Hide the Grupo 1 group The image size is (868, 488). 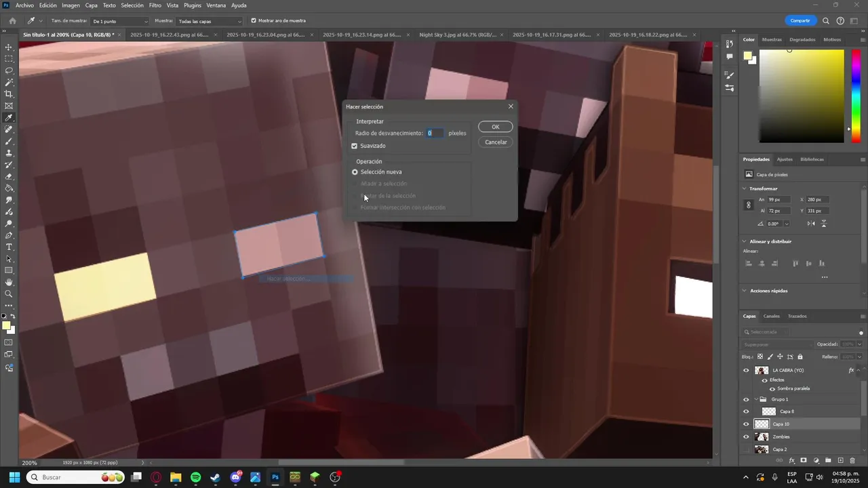coord(746,399)
